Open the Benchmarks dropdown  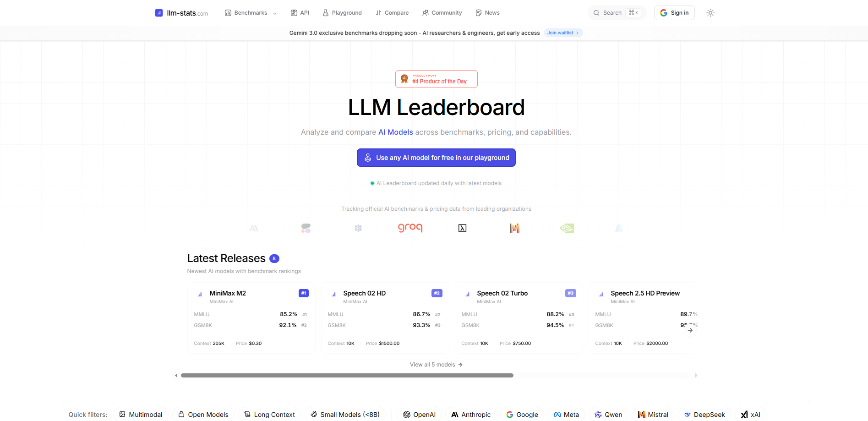pyautogui.click(x=250, y=13)
